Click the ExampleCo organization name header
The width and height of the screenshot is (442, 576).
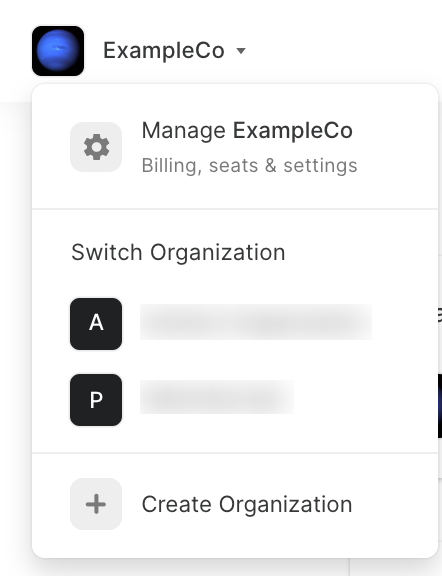click(x=163, y=51)
